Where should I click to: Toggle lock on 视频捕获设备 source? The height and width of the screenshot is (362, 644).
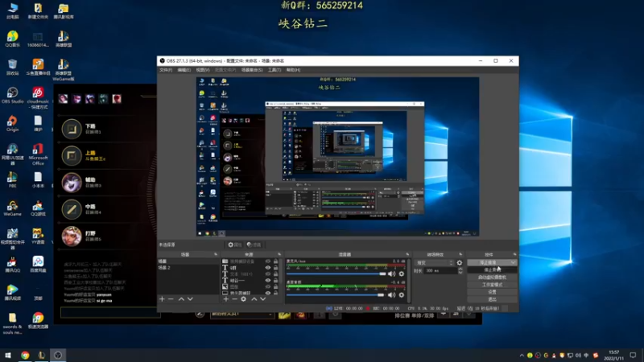click(275, 261)
